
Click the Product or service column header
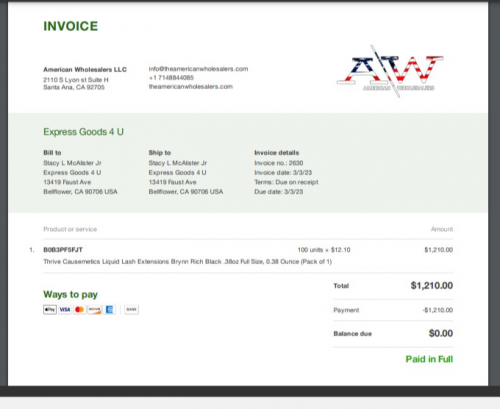(70, 229)
